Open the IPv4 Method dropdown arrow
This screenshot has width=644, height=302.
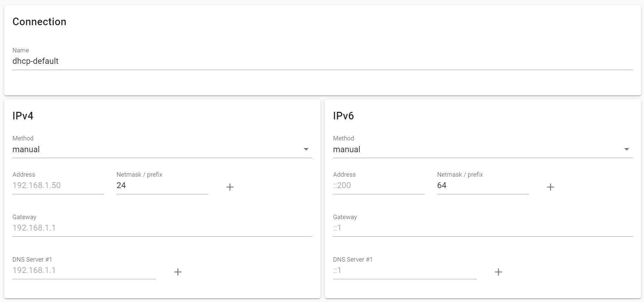[306, 149]
